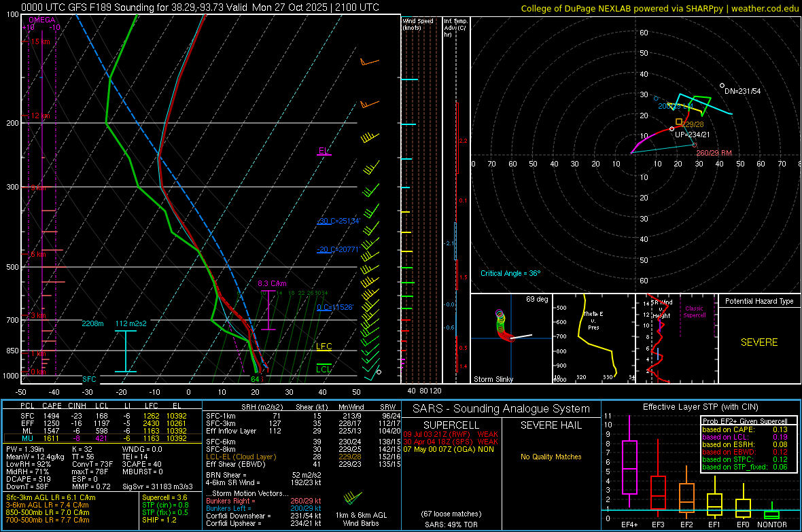Click the 'SARS - Sounding Analogue System' header
Image resolution: width=802 pixels, height=532 pixels.
click(x=501, y=409)
